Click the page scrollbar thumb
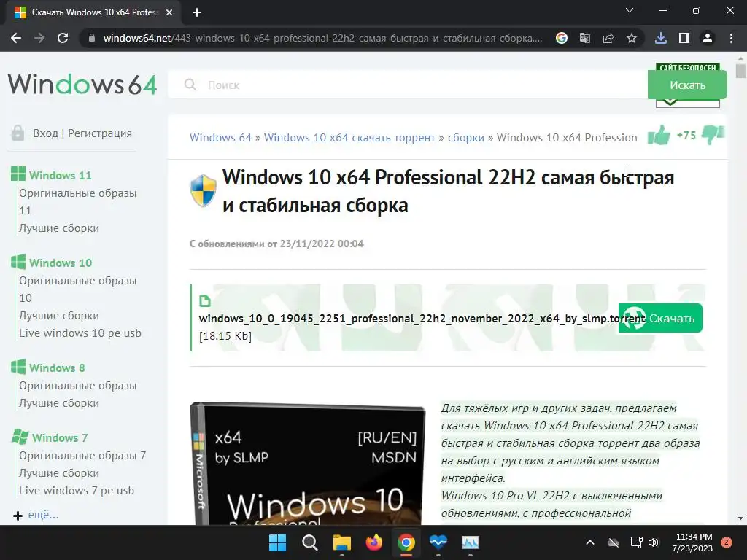747x560 pixels. point(740,70)
